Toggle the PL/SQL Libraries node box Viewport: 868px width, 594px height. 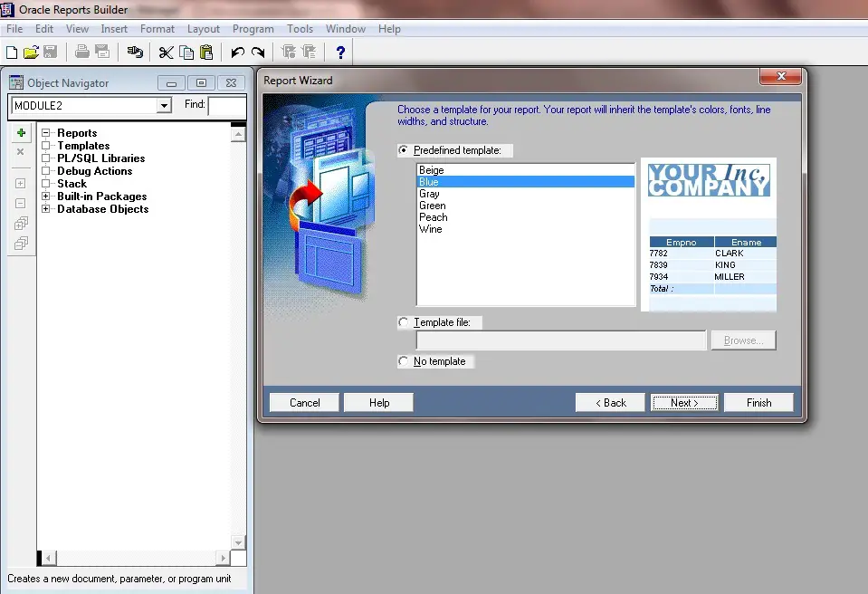point(46,158)
